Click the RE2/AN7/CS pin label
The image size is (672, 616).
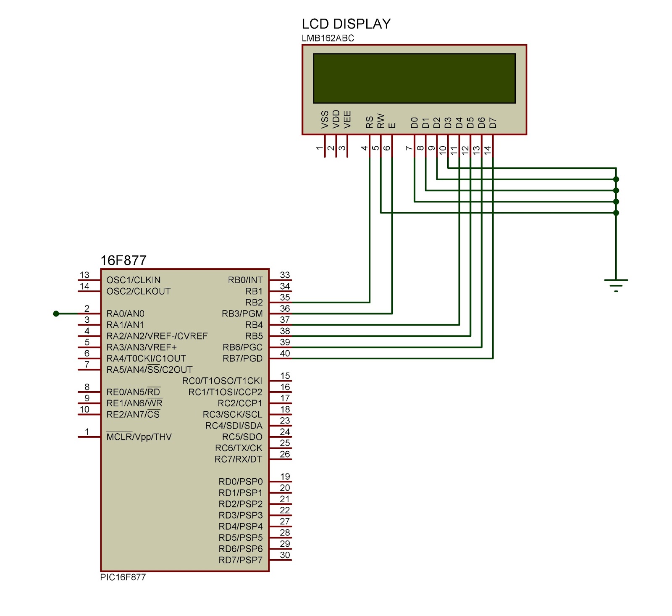tap(133, 414)
